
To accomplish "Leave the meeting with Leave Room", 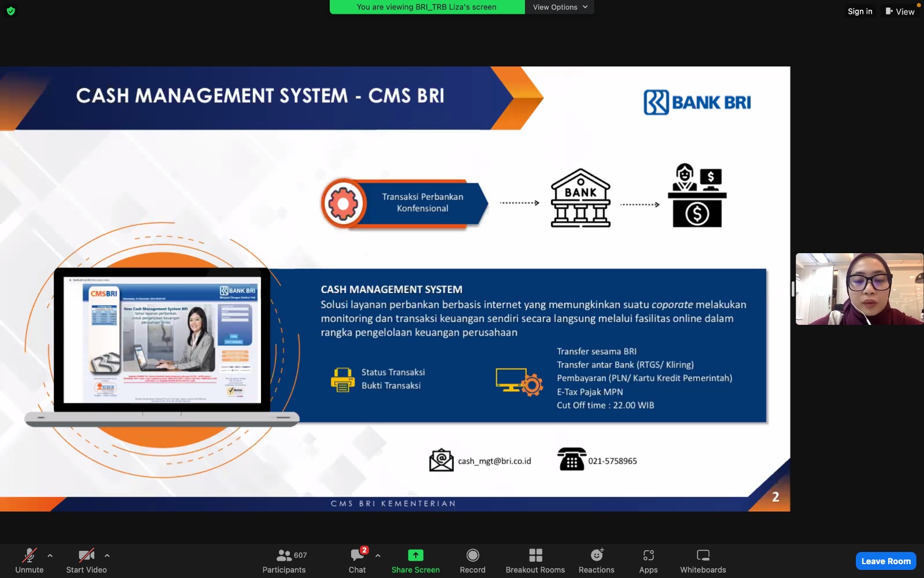I will pyautogui.click(x=885, y=561).
